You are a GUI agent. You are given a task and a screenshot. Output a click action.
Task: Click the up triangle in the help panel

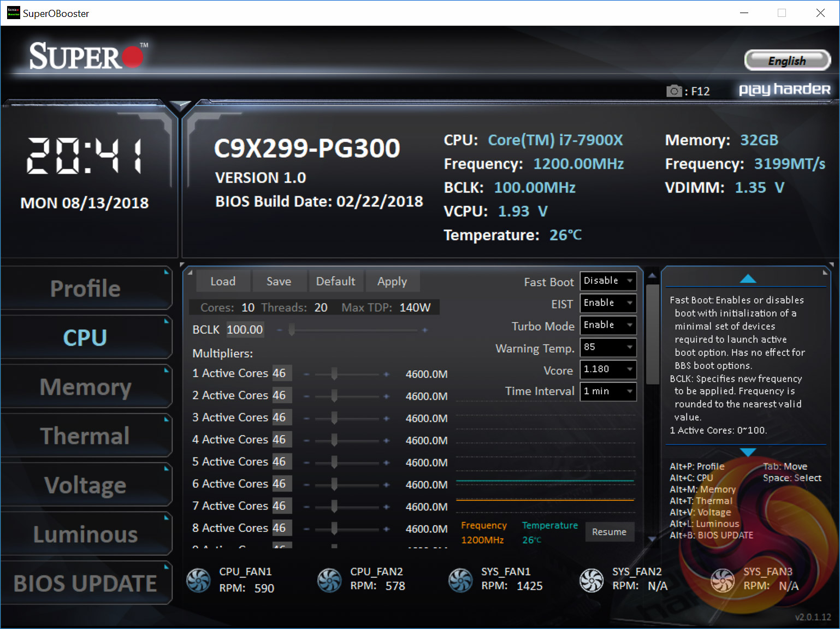point(748,279)
